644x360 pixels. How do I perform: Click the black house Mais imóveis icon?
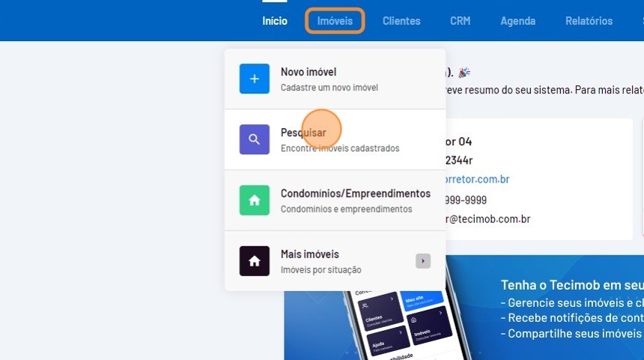coord(254,261)
